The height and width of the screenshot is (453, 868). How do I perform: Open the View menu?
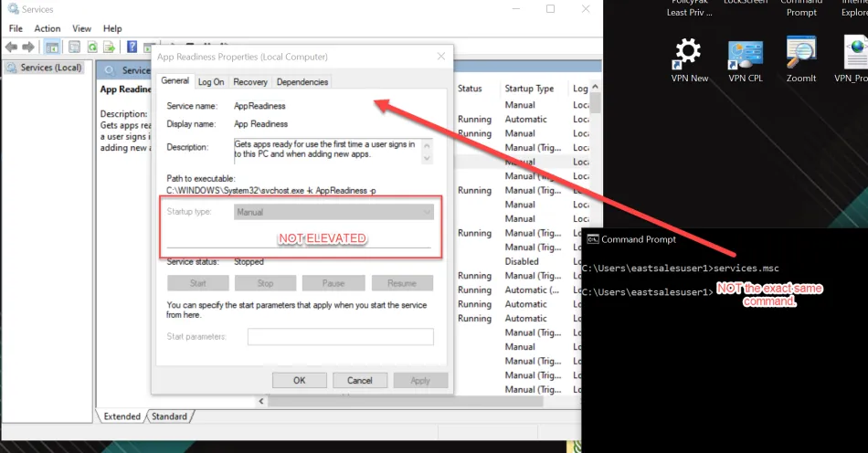81,29
